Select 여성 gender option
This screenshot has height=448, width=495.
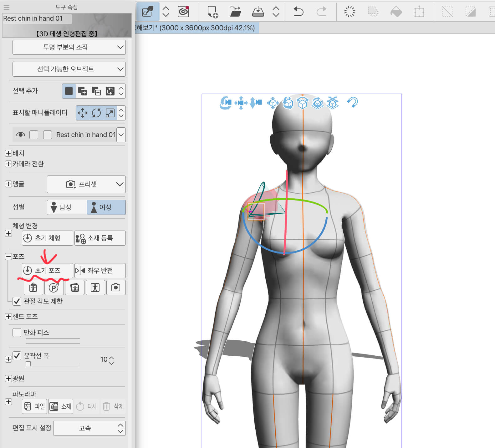coord(106,207)
